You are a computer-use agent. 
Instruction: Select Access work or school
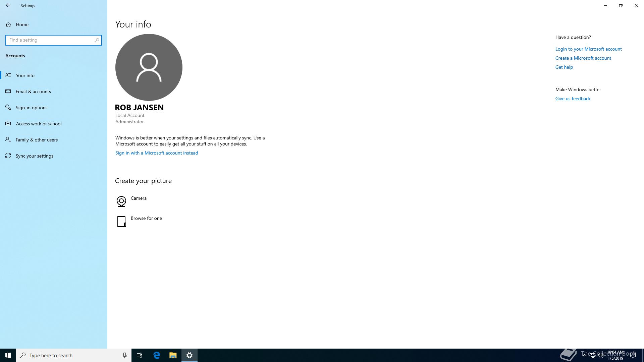[x=39, y=124]
